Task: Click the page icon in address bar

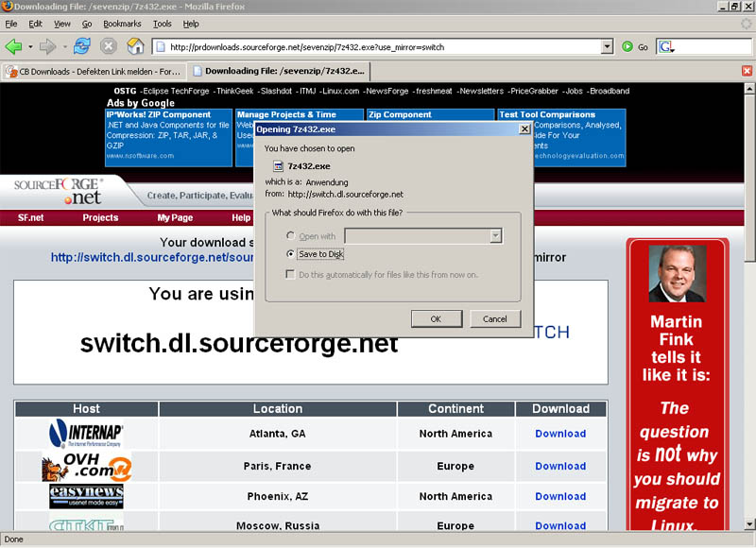Action: (161, 46)
